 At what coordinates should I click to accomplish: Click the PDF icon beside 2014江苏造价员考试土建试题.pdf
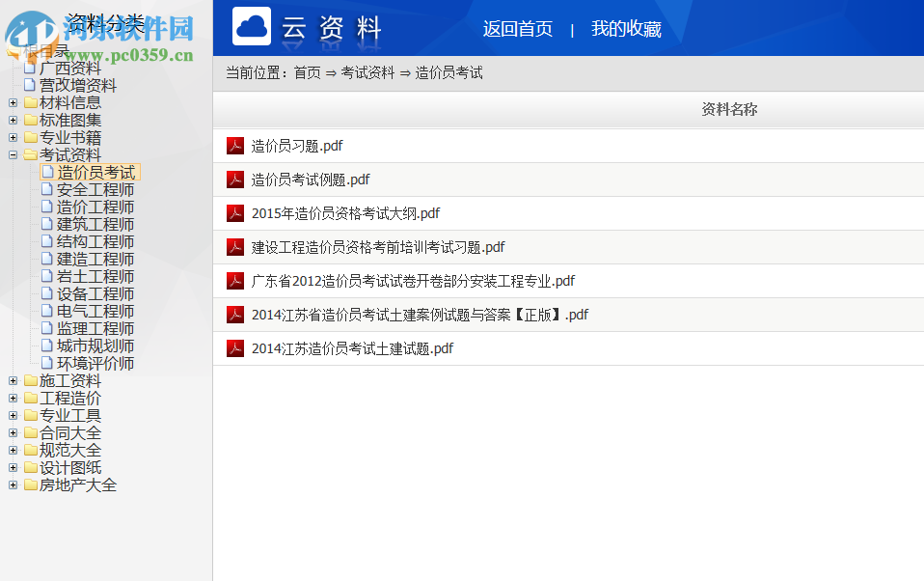pyautogui.click(x=235, y=347)
